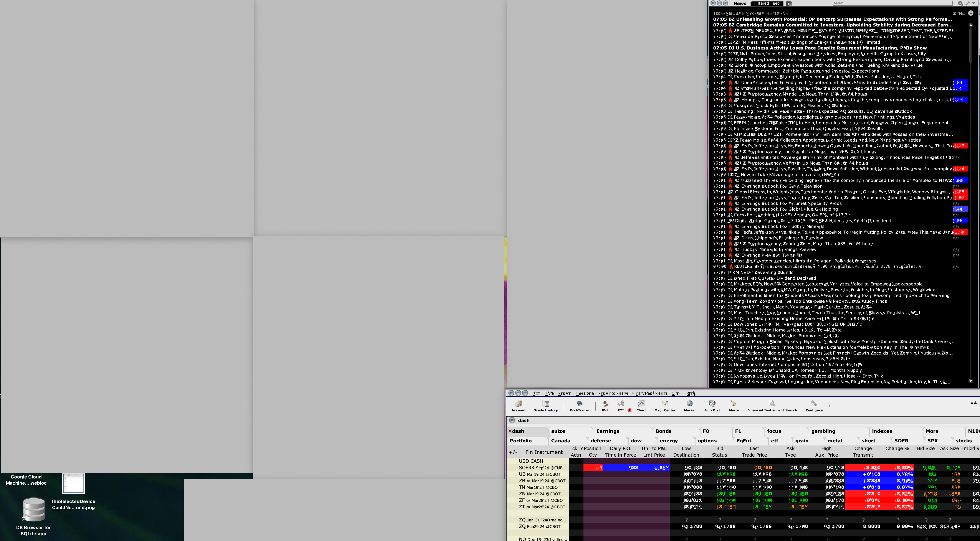This screenshot has width=980, height=541.
Task: Open the Msg. Center
Action: pos(665,405)
